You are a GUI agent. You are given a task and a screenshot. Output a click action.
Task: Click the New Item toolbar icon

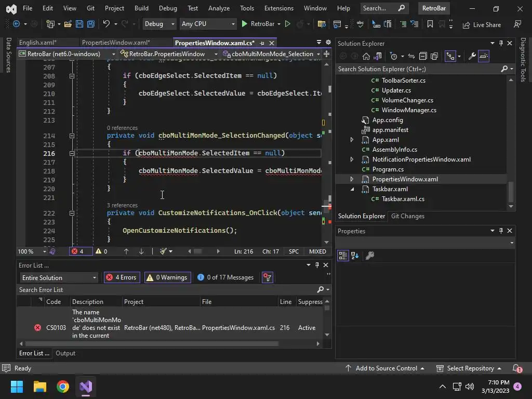click(x=50, y=24)
